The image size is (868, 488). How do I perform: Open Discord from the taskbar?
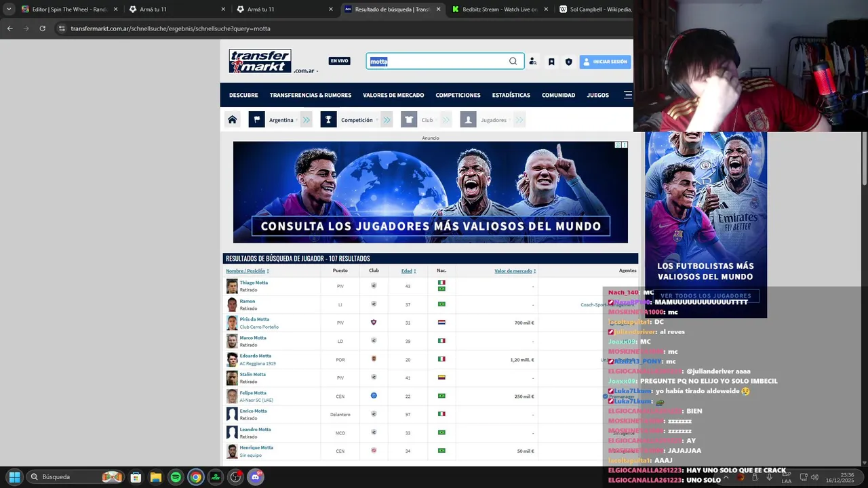[256, 477]
